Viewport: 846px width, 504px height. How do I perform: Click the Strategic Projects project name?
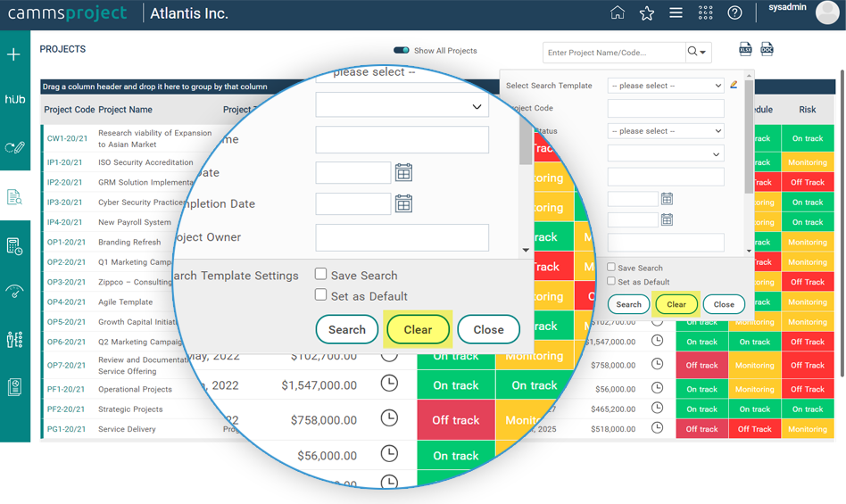pyautogui.click(x=130, y=409)
